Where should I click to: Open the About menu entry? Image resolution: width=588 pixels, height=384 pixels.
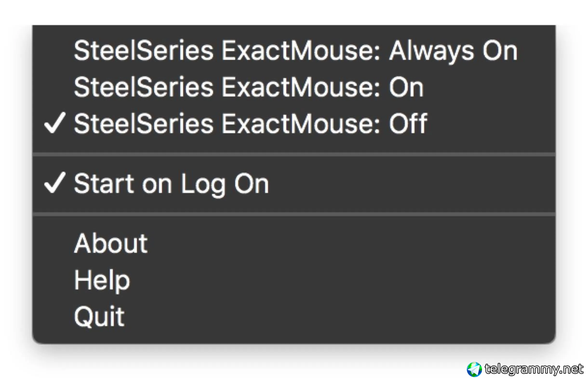[111, 244]
